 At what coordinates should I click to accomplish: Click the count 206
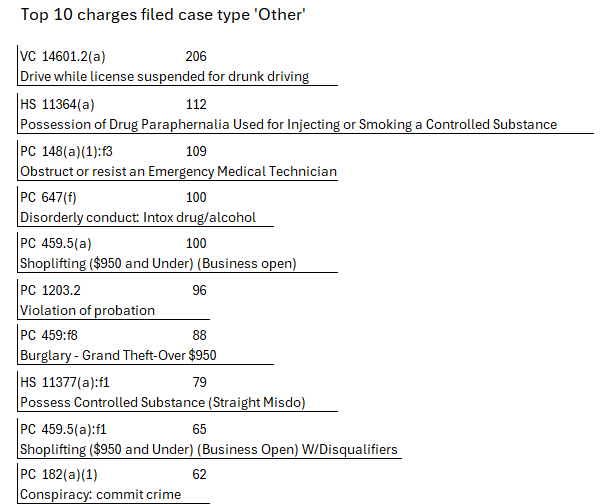click(x=196, y=57)
